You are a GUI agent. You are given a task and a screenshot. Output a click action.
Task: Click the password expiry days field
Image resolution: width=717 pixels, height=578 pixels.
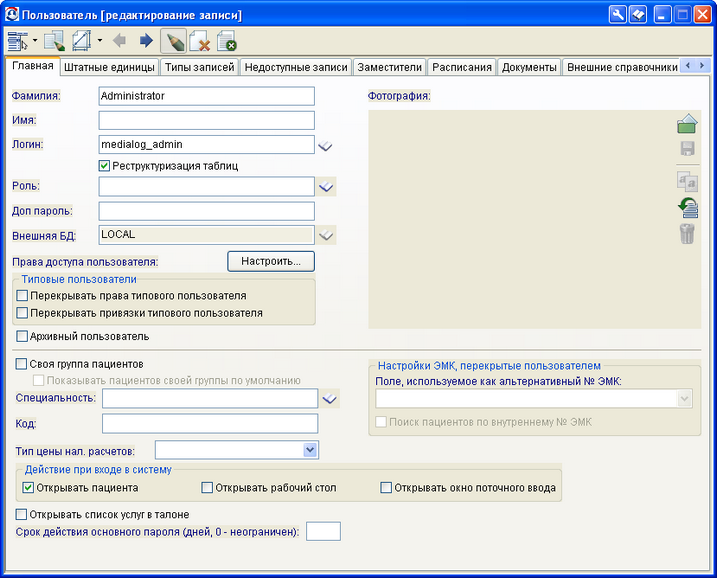(323, 531)
